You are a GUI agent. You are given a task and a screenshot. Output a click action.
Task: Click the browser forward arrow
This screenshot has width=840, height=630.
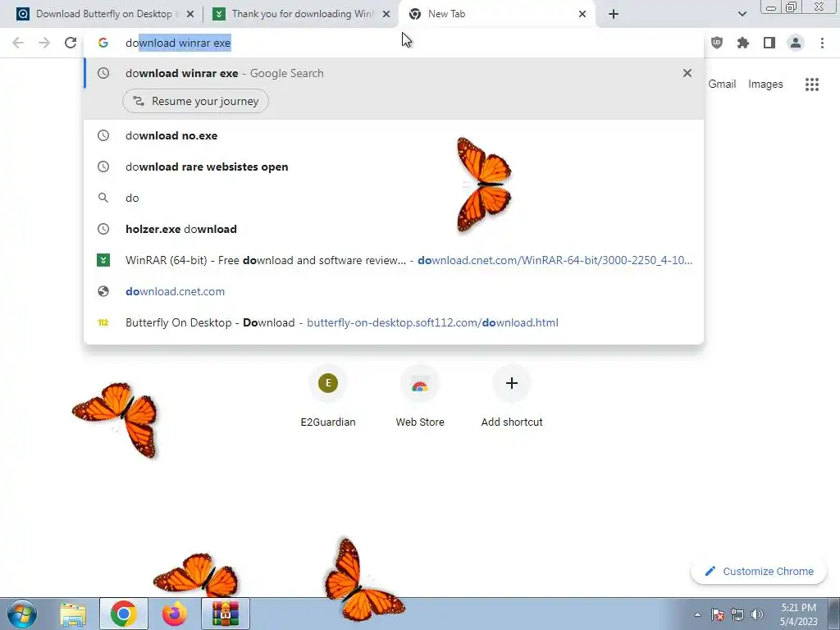pyautogui.click(x=44, y=43)
